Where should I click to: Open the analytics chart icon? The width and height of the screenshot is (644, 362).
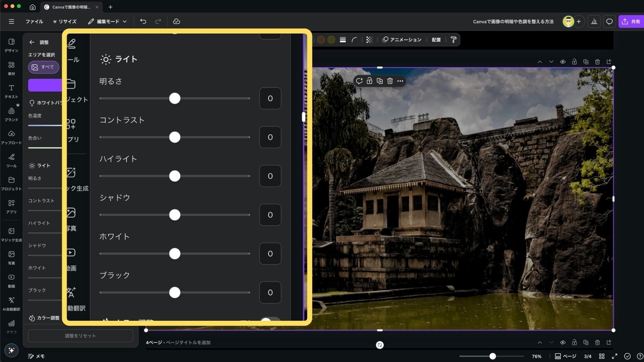click(594, 21)
